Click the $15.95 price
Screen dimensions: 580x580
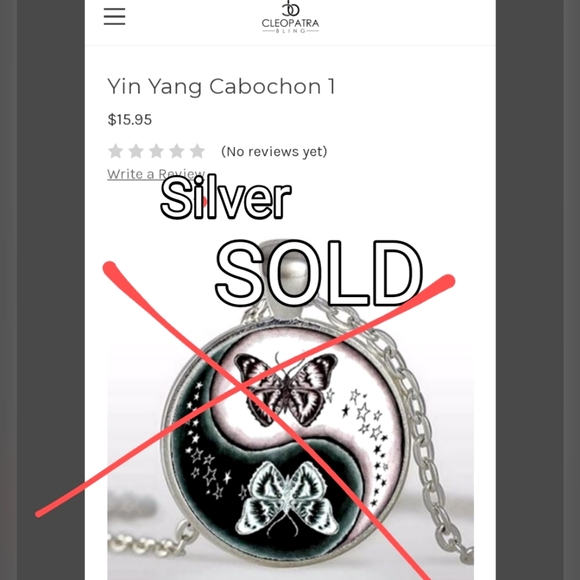pos(129,119)
